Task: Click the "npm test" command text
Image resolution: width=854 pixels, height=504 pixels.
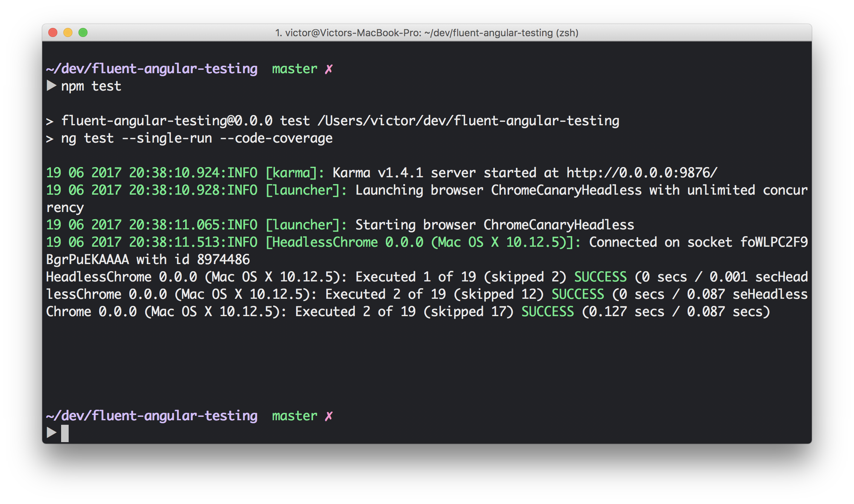Action: (91, 86)
